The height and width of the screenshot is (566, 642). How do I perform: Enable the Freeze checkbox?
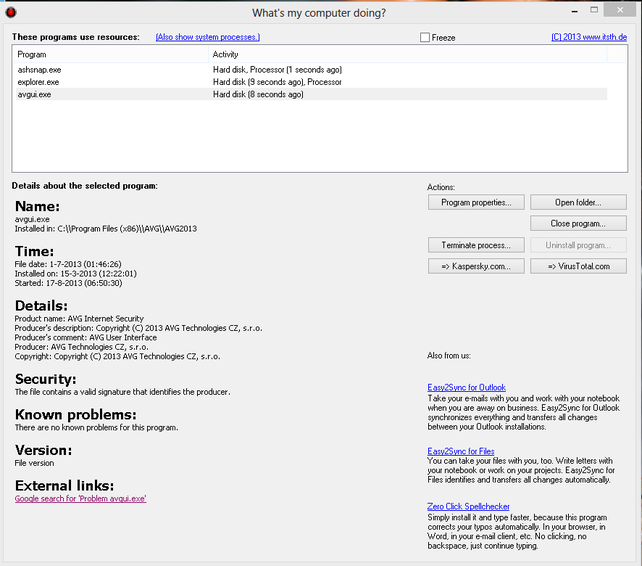(x=425, y=37)
